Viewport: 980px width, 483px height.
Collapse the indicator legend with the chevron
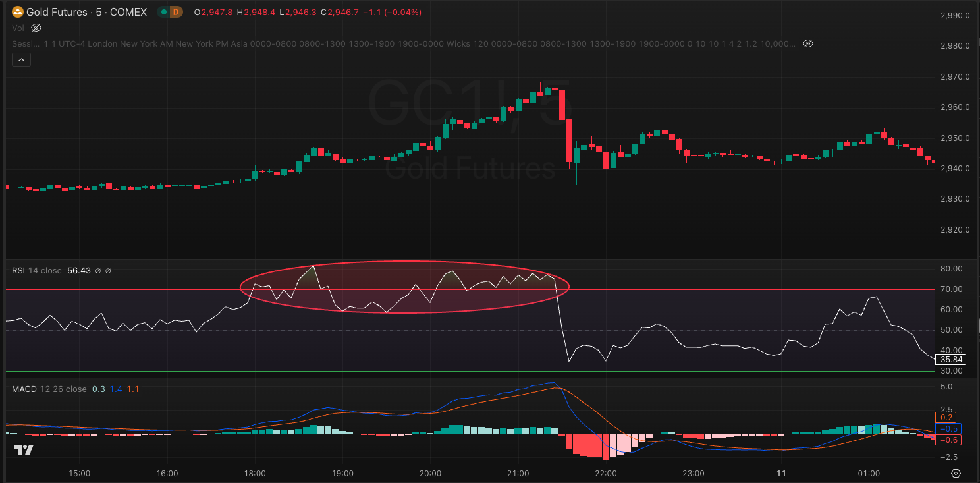tap(20, 59)
